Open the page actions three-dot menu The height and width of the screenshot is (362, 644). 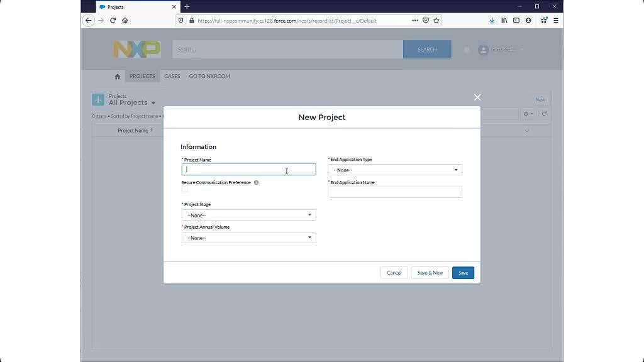point(415,20)
